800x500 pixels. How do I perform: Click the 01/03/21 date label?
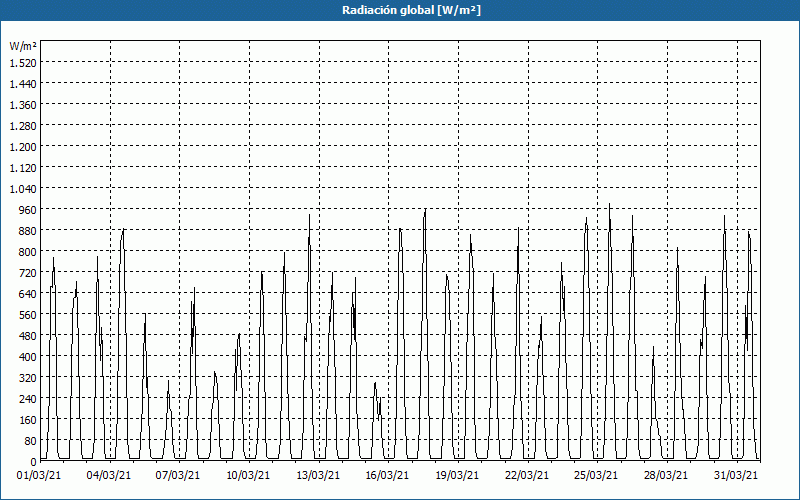(39, 475)
